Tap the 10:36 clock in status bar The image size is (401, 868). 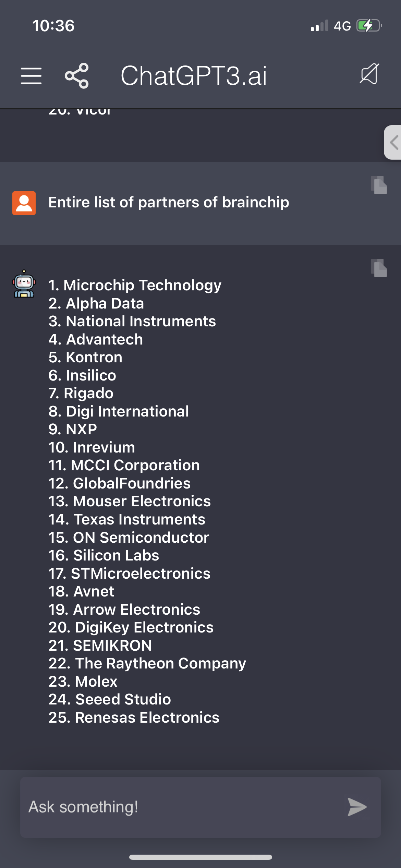tap(53, 26)
